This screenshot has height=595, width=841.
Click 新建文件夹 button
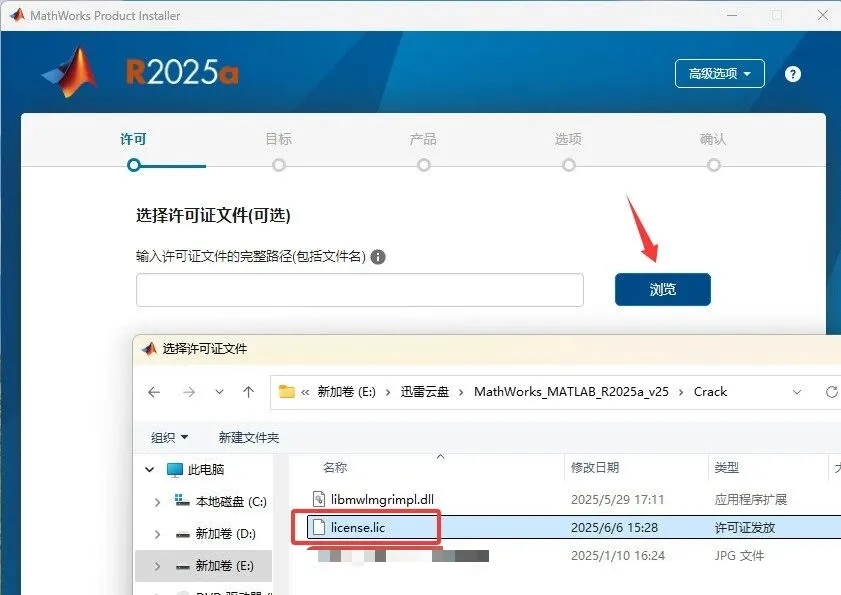point(249,437)
